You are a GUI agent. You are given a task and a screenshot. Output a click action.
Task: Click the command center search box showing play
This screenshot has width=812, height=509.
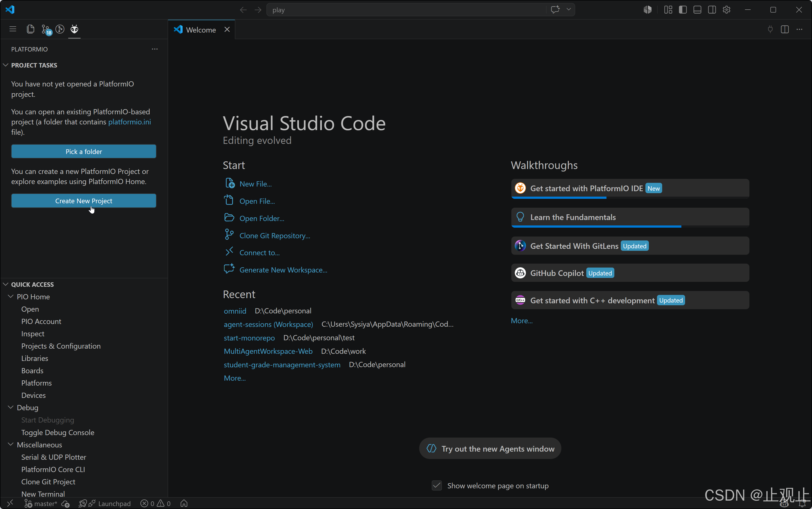pyautogui.click(x=406, y=10)
